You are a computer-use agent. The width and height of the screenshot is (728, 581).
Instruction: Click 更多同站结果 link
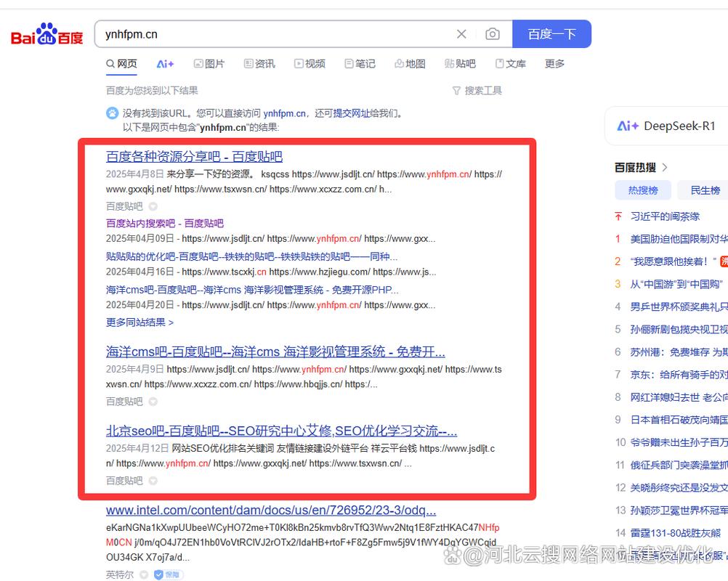tap(139, 322)
